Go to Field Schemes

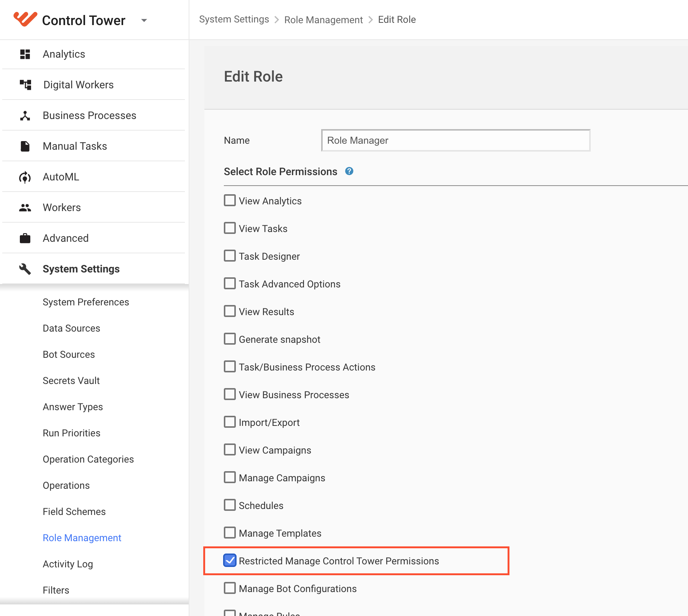click(x=74, y=512)
